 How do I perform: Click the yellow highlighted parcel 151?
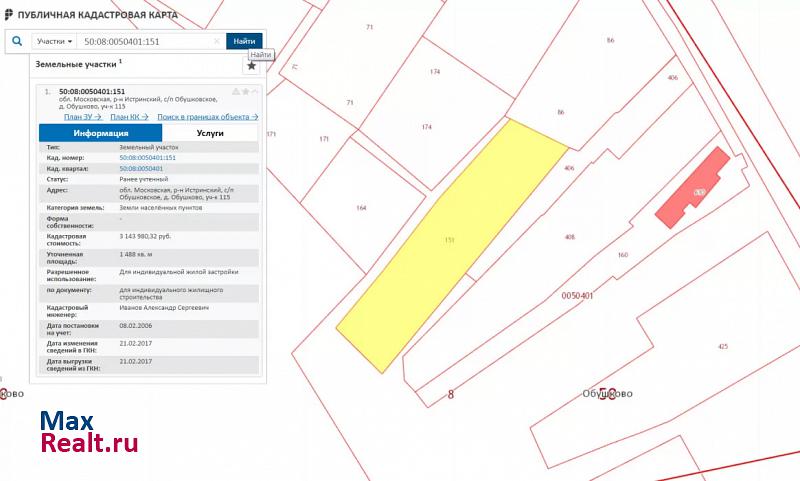450,240
